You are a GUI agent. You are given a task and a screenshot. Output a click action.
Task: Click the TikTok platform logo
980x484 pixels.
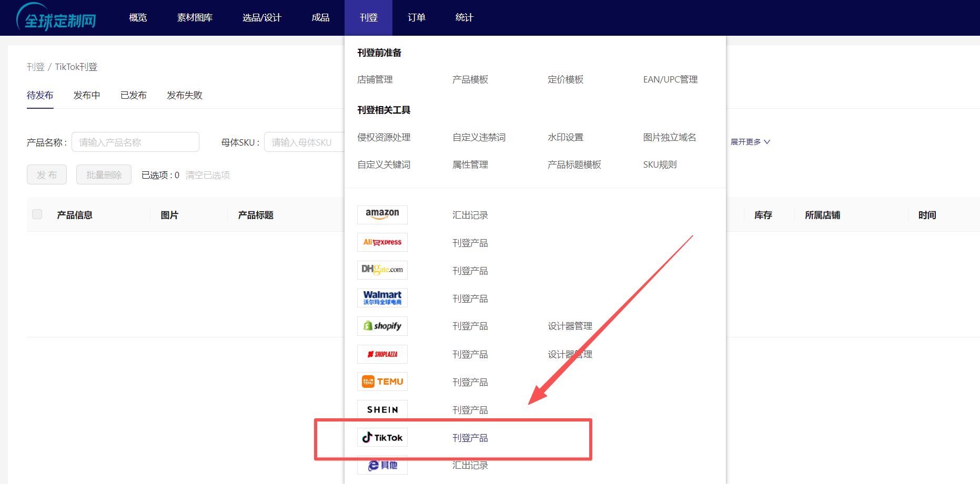(x=382, y=437)
